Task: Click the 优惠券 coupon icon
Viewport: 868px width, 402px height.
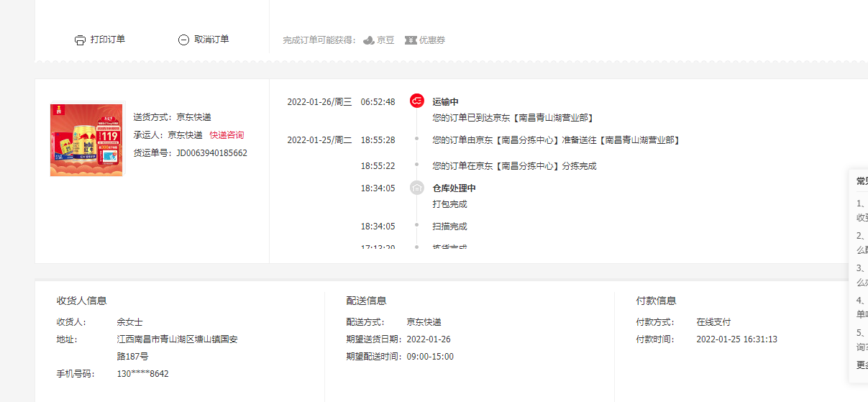Action: (x=411, y=40)
